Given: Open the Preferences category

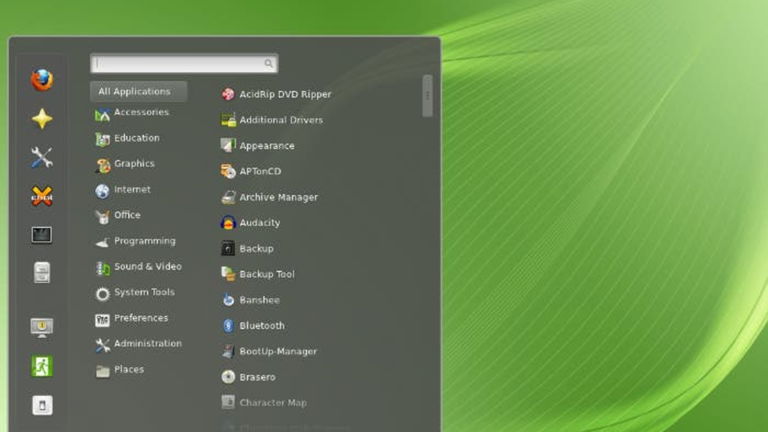Looking at the screenshot, I should point(139,318).
